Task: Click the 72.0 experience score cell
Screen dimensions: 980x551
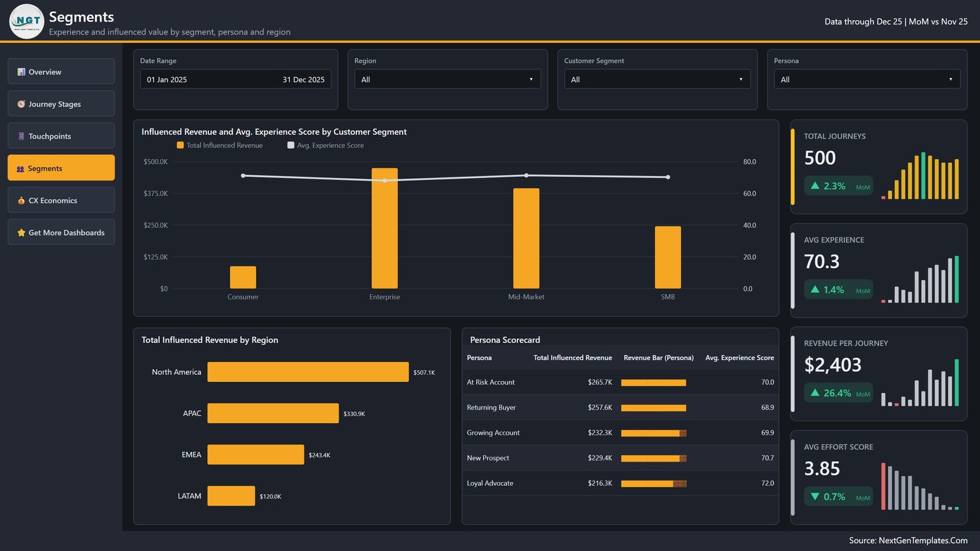Action: click(767, 483)
